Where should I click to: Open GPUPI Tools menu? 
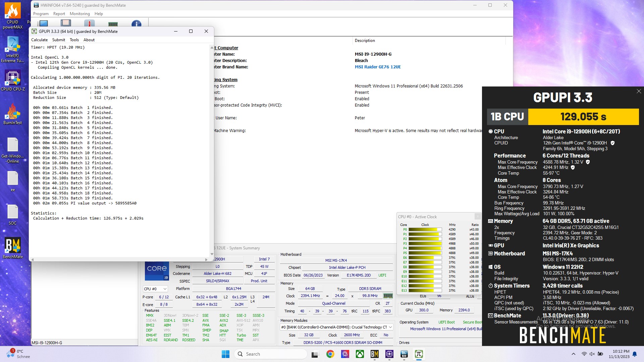(x=74, y=40)
